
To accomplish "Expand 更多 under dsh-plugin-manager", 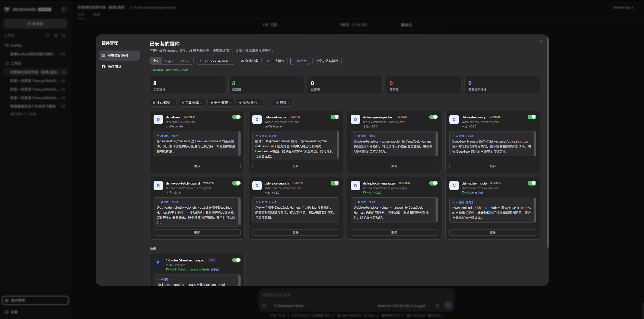I will coord(394,232).
